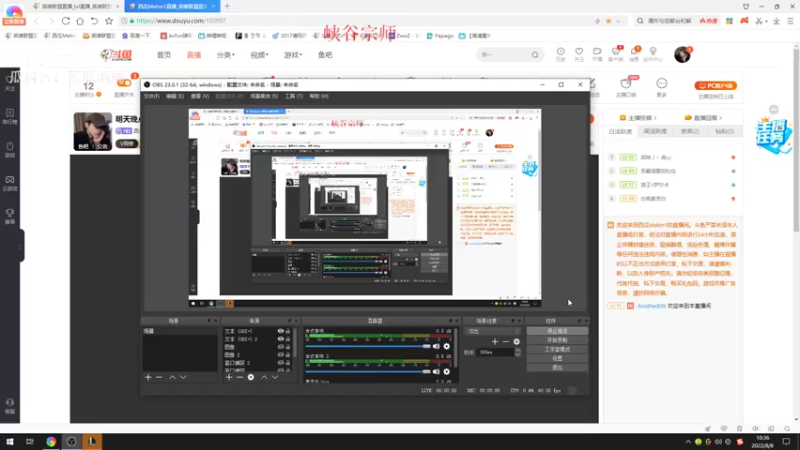
Task: Toggle lock on 窗口捕获 2 source
Action: click(288, 363)
